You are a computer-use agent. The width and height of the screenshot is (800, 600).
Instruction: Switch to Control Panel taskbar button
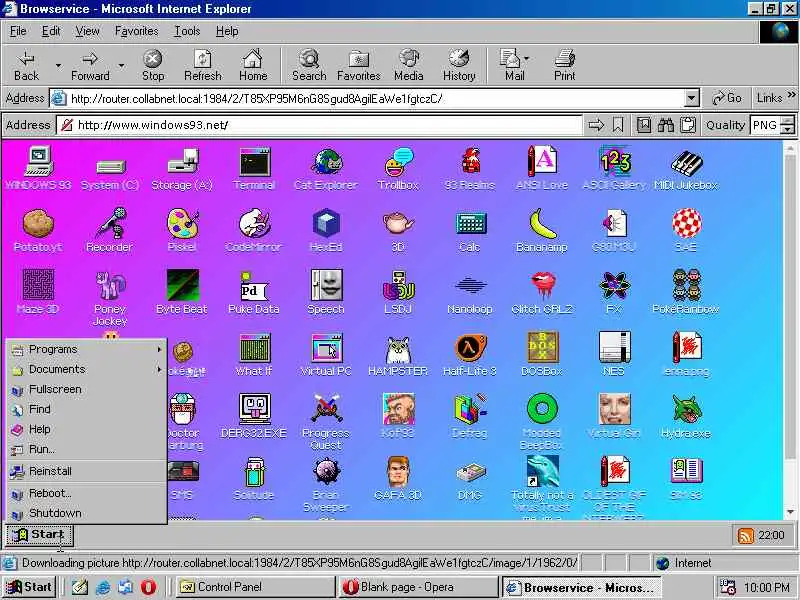click(254, 587)
